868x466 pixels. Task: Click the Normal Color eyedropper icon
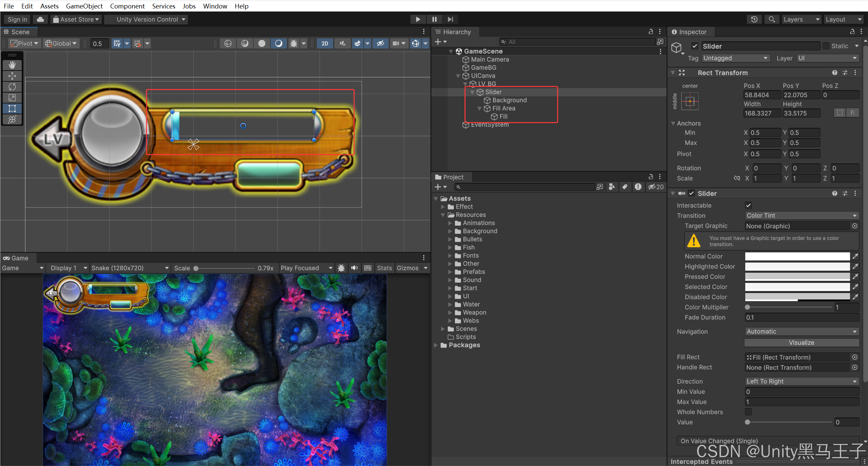(855, 256)
